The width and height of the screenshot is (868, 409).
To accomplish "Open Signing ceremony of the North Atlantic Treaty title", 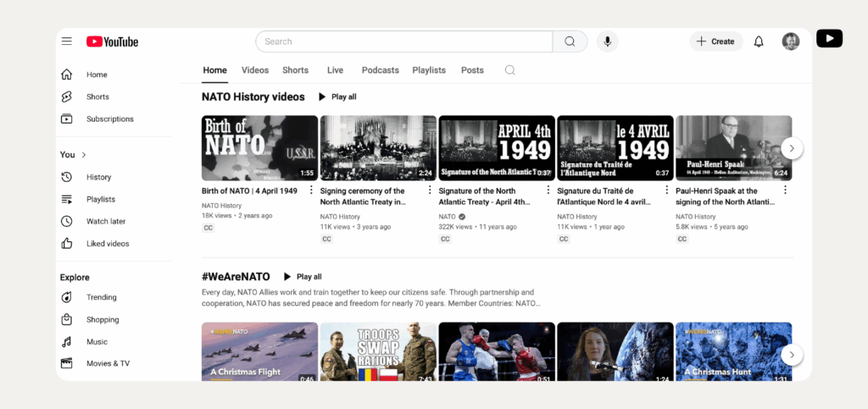I will (363, 196).
